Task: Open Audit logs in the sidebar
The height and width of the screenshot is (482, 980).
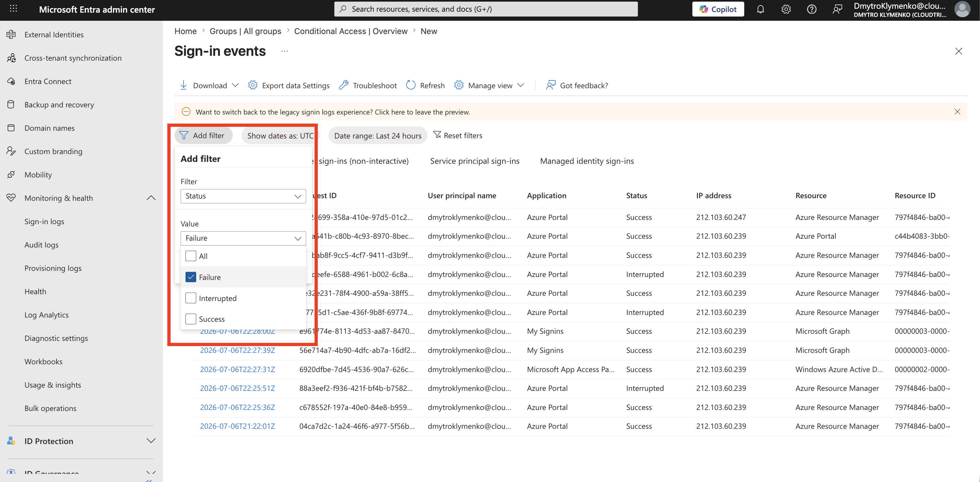Action: click(42, 245)
